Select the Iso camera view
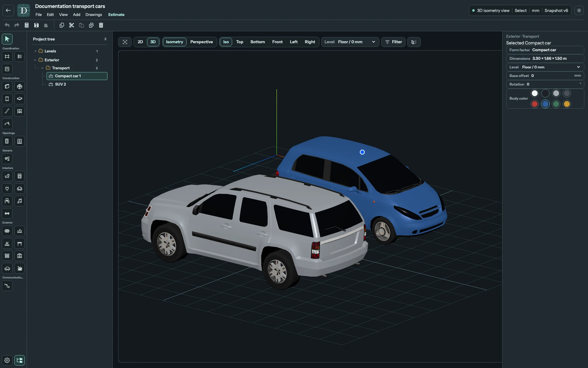The width and height of the screenshot is (588, 368). (226, 42)
